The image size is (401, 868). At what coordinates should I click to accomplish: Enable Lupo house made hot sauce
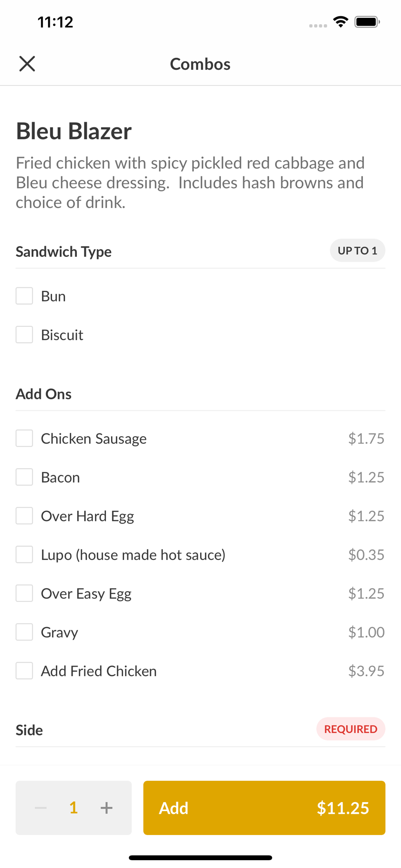24,555
